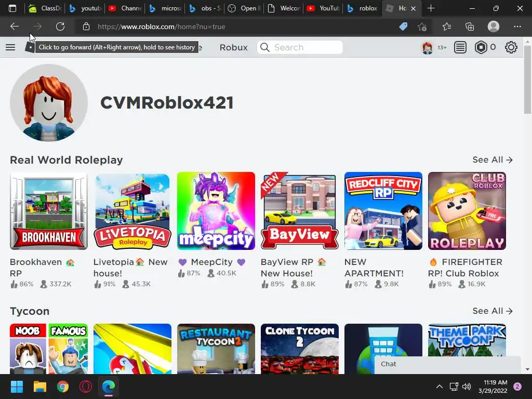Expand the Chat panel

[x=447, y=364]
